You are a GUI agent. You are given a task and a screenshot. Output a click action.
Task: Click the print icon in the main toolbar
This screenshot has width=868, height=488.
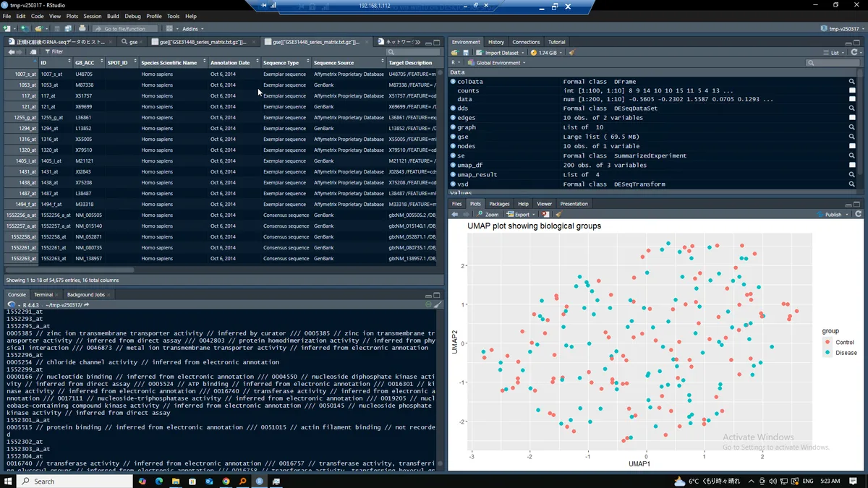[82, 29]
